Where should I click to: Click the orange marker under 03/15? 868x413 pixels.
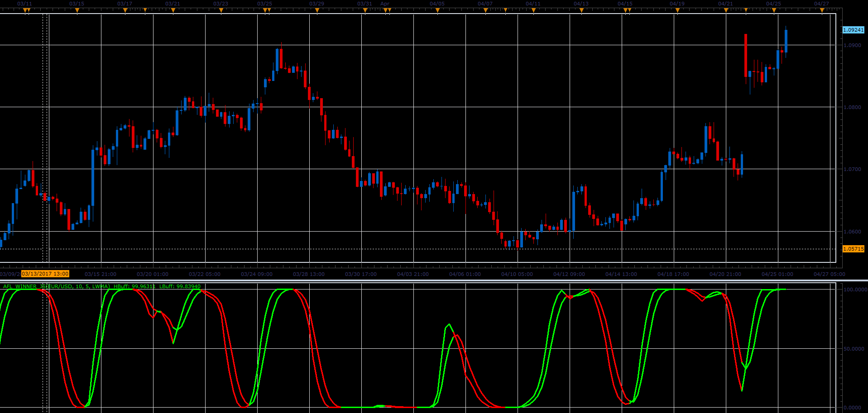[x=77, y=10]
